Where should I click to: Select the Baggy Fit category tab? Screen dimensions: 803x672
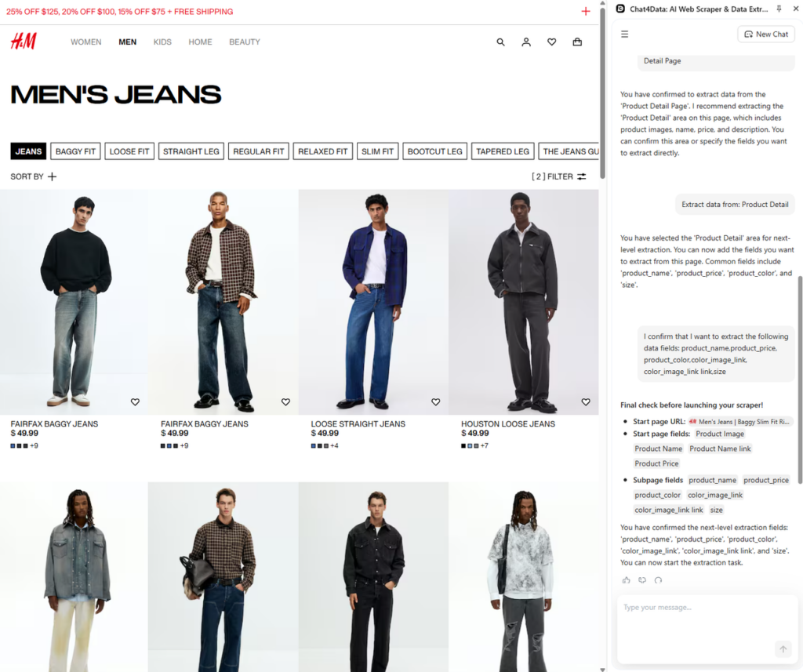[75, 151]
